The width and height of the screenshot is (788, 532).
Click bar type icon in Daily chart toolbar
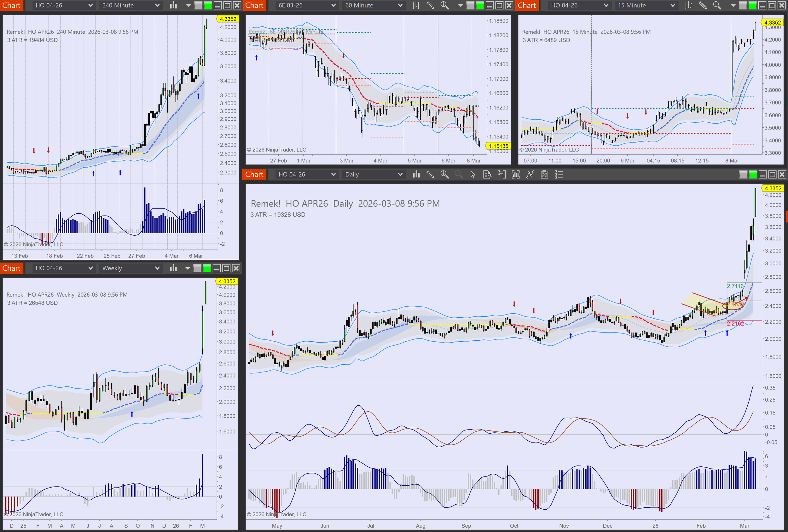pos(416,175)
